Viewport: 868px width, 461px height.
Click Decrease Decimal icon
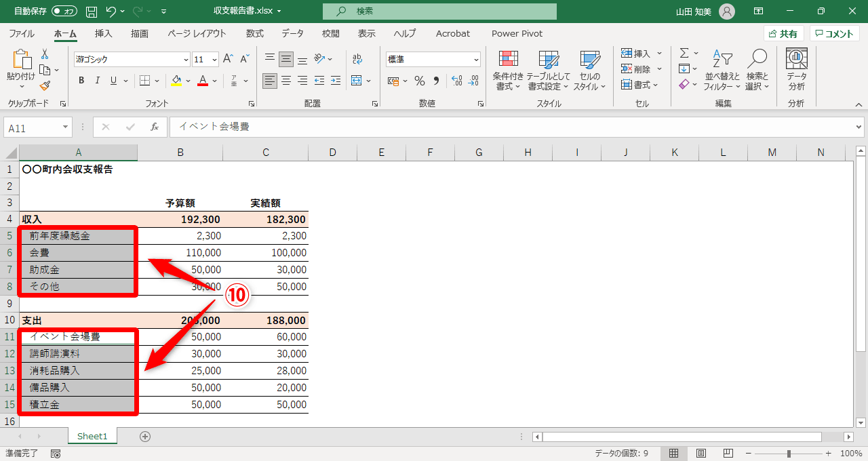click(x=473, y=81)
